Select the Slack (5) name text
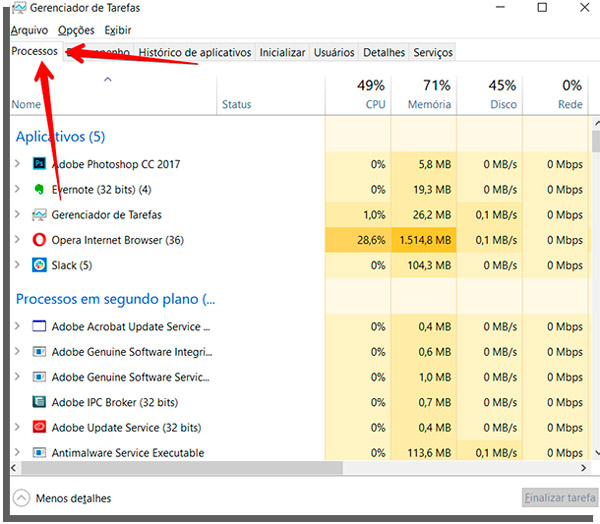Viewport: 600px width, 524px height. (72, 265)
